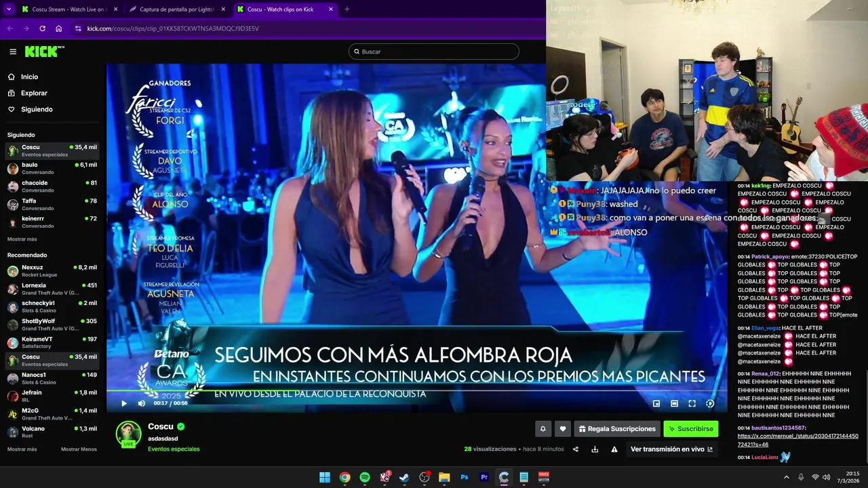Open keinerrr's channel in followed list
This screenshot has height=488, width=868.
(52, 222)
